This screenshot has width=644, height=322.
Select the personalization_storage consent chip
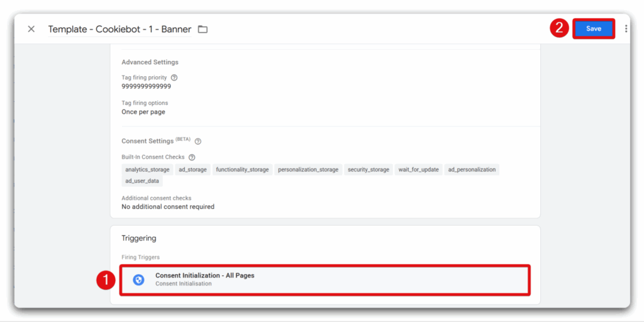(308, 170)
